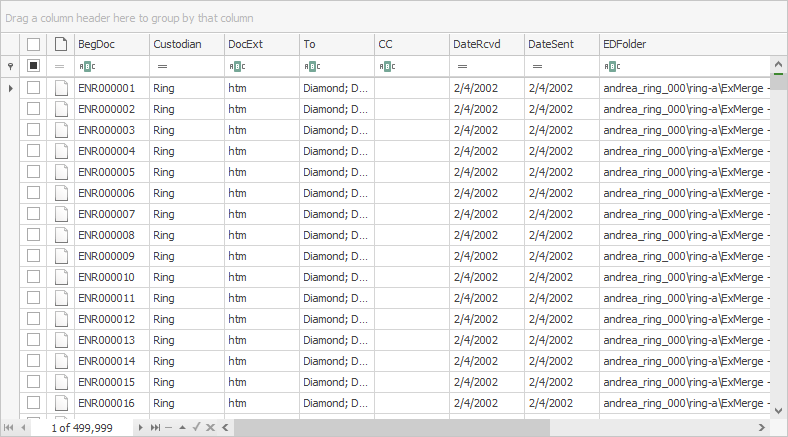Open EDFolder filter condition selector
Image resolution: width=788 pixels, height=437 pixels.
[610, 66]
